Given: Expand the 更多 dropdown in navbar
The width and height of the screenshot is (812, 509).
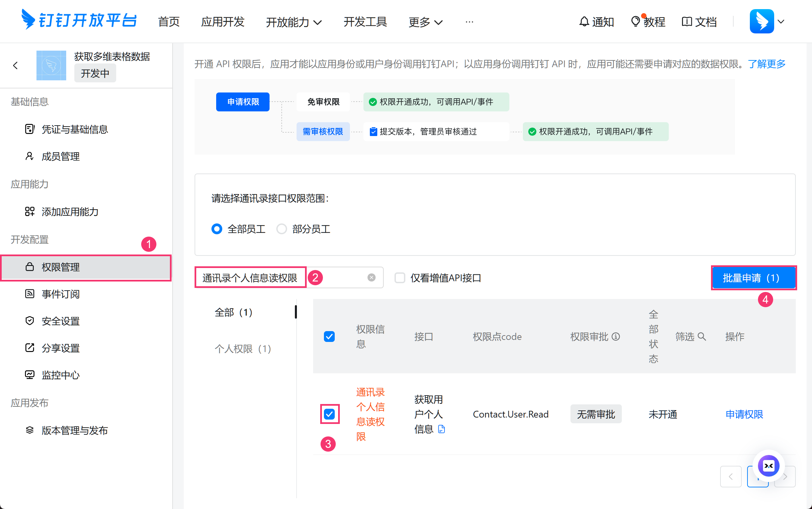Looking at the screenshot, I should click(x=425, y=22).
